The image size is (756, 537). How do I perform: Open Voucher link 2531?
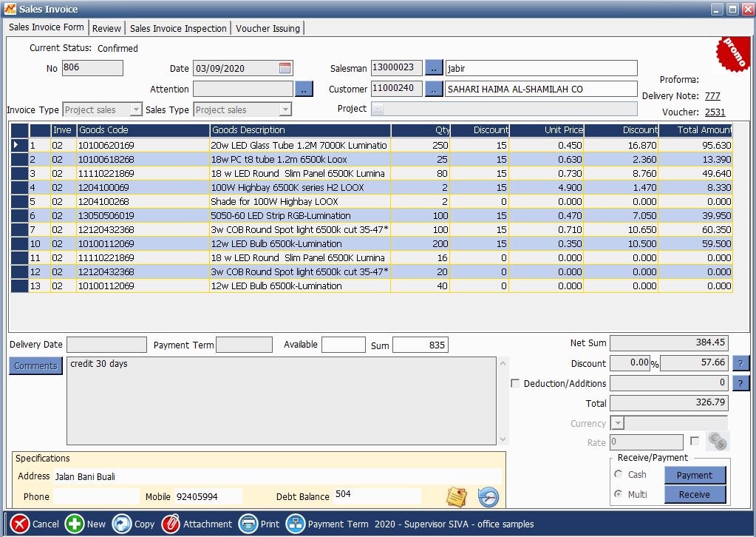tap(715, 112)
